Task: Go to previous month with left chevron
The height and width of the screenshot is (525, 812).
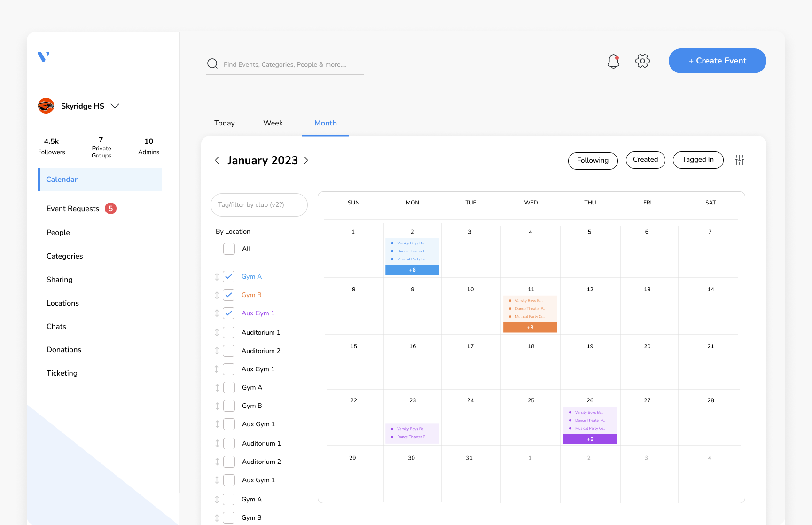Action: point(217,160)
